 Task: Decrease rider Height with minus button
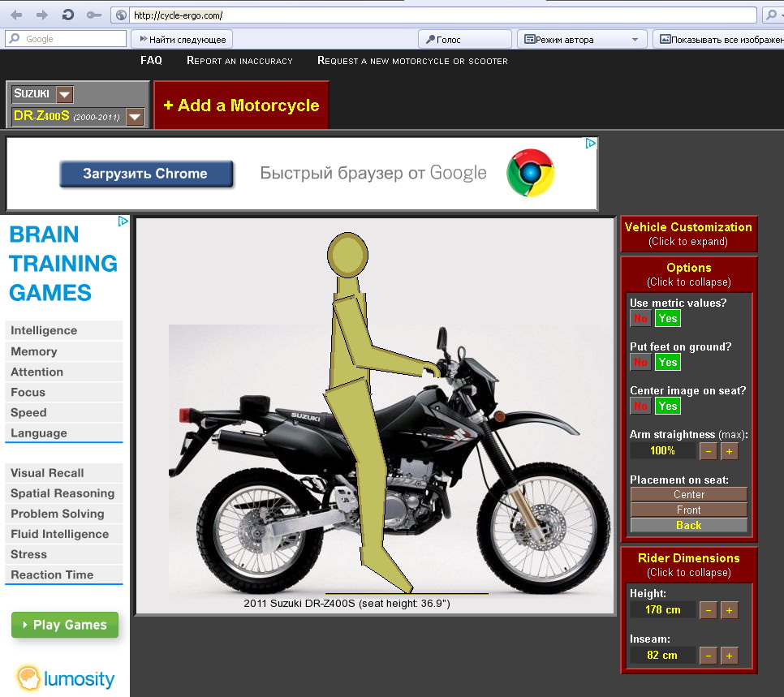tap(708, 610)
